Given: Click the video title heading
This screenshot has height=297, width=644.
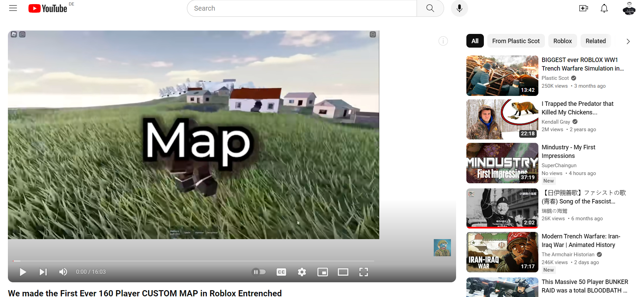Looking at the screenshot, I should point(145,293).
